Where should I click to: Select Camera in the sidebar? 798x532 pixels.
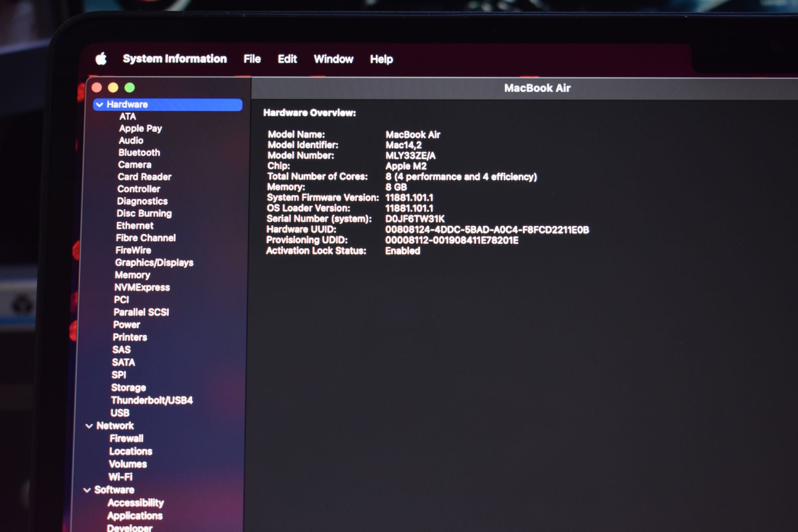[x=135, y=165]
